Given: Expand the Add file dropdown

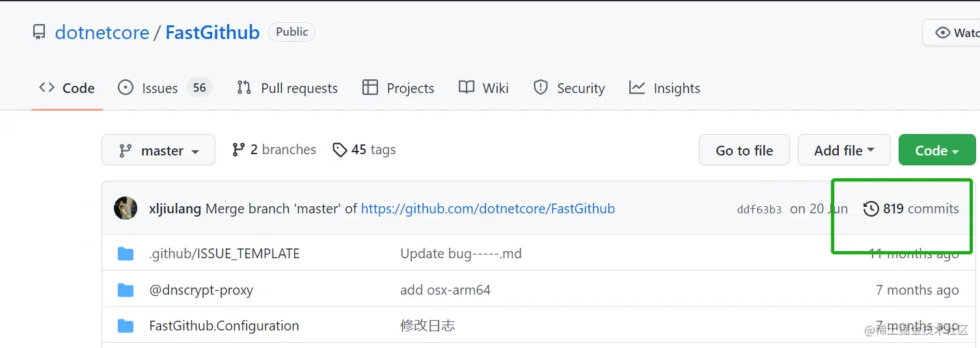Looking at the screenshot, I should (844, 150).
